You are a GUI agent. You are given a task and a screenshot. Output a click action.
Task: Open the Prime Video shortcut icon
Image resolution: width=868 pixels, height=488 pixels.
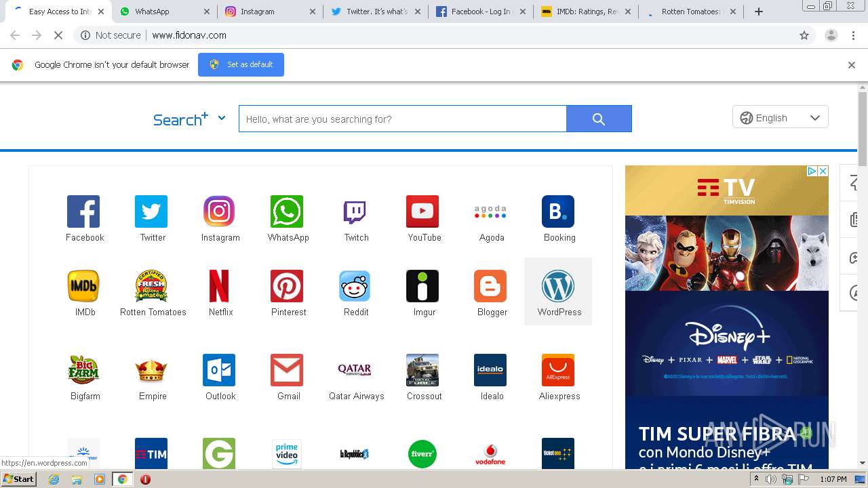[287, 453]
